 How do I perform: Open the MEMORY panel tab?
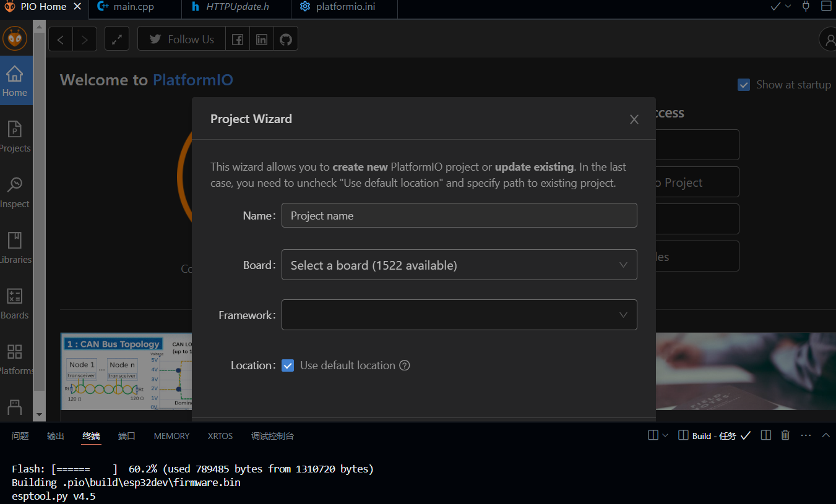171,436
